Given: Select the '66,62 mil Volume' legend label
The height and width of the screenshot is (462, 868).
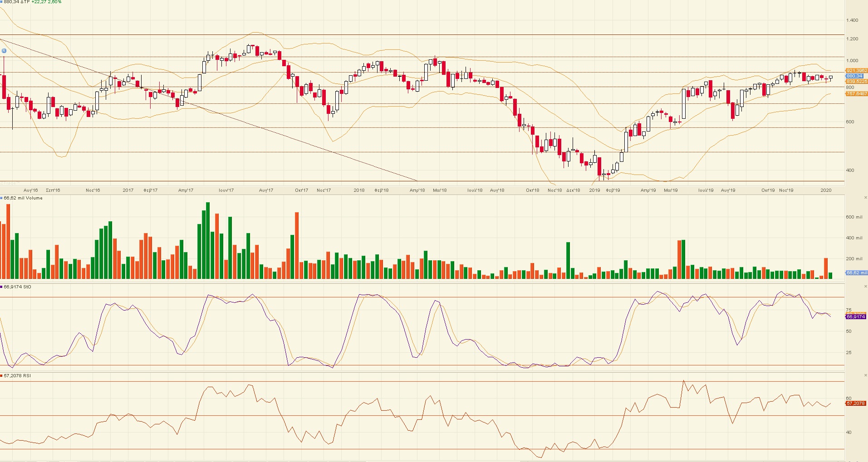Looking at the screenshot, I should (x=23, y=198).
